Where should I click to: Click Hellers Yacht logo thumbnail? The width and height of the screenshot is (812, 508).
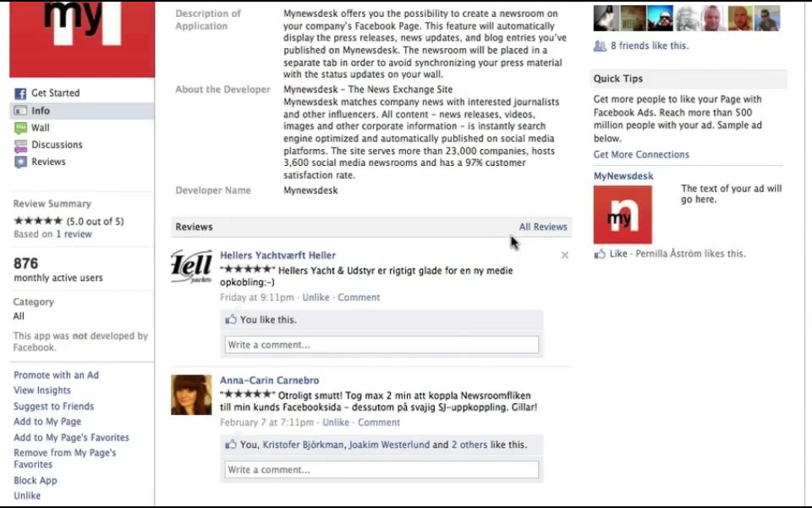click(191, 267)
